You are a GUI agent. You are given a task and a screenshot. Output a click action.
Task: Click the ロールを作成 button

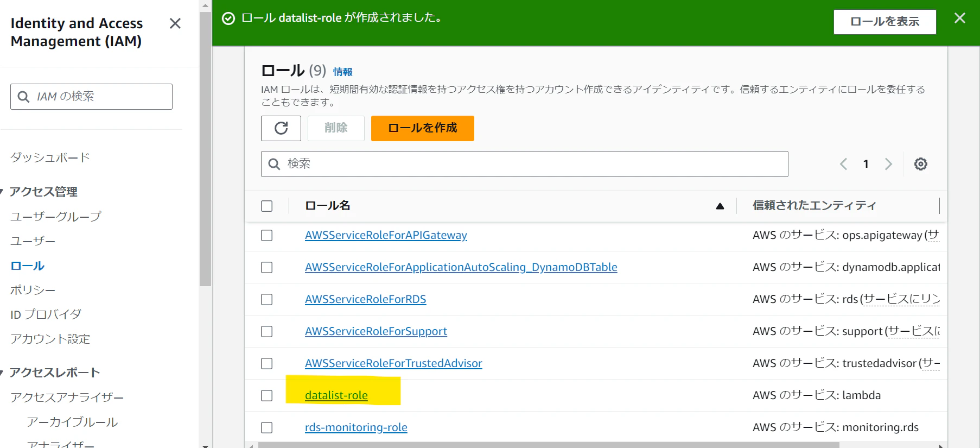click(x=422, y=128)
